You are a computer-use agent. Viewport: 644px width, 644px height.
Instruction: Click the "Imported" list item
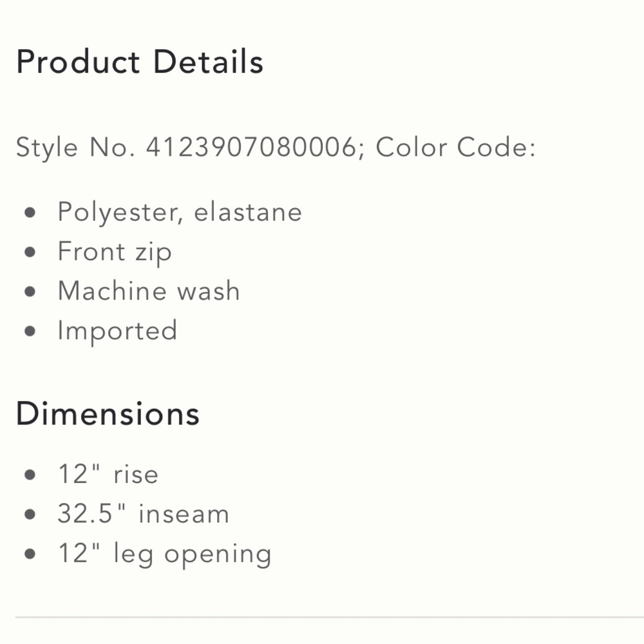[x=117, y=331]
